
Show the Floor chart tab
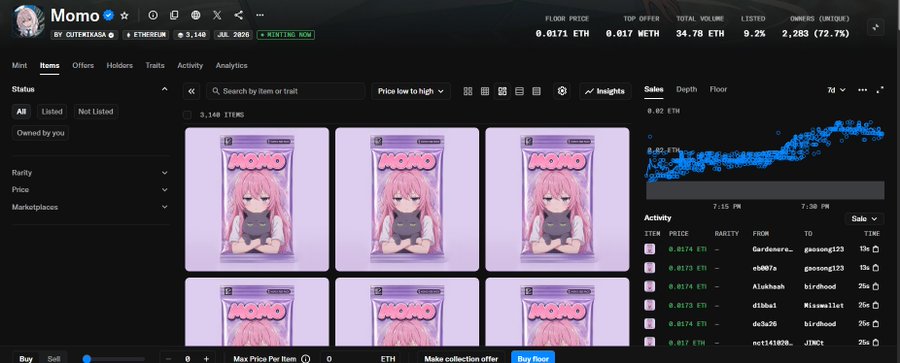[718, 89]
